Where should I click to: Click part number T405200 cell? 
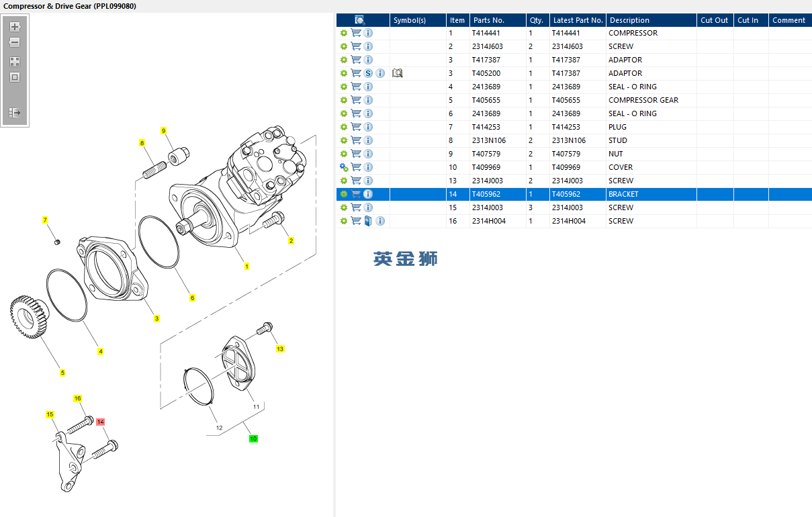click(497, 73)
